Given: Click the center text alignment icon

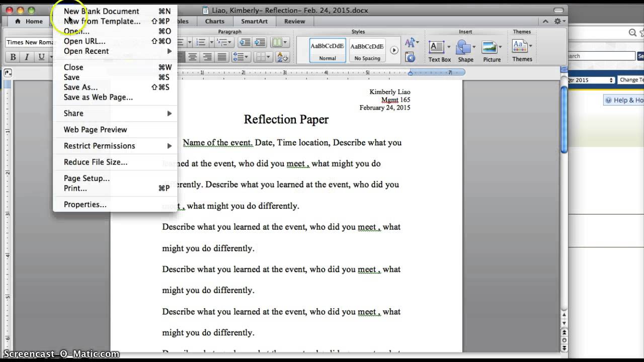Looking at the screenshot, I should 192,57.
